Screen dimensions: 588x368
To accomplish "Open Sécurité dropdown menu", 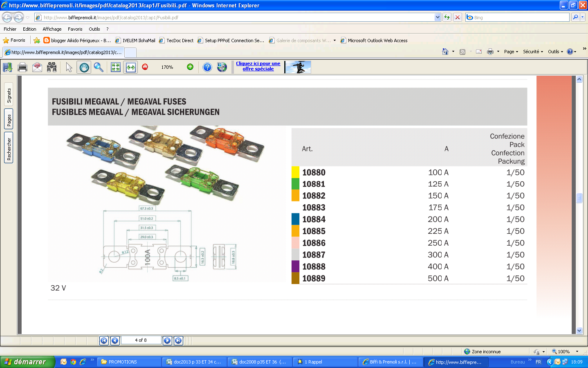I will pyautogui.click(x=533, y=52).
